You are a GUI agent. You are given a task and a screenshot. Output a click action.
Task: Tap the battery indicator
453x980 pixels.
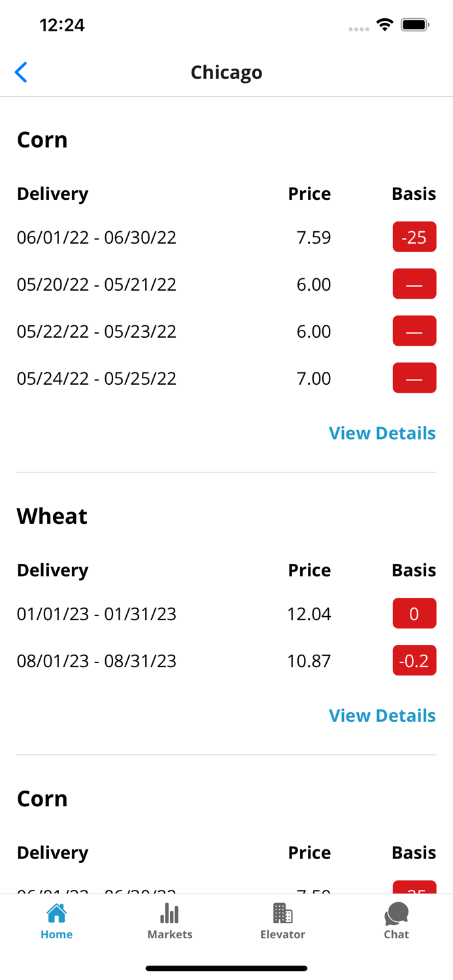tap(412, 24)
